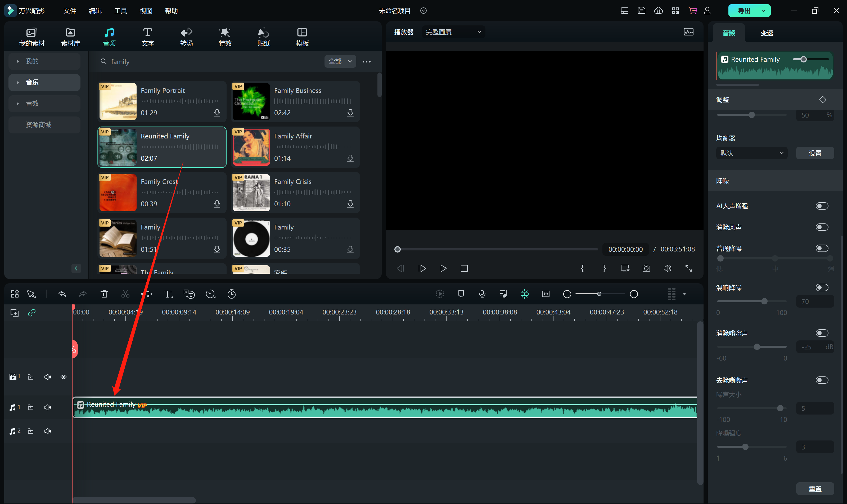Select the Family Affair track thumbnail
This screenshot has height=504, width=847.
pyautogui.click(x=251, y=147)
